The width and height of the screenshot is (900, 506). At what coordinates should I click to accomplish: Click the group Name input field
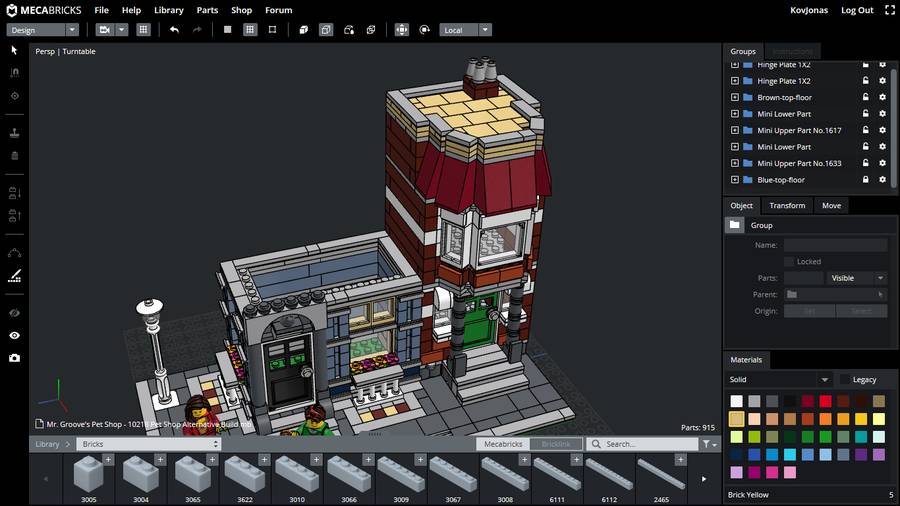(835, 245)
